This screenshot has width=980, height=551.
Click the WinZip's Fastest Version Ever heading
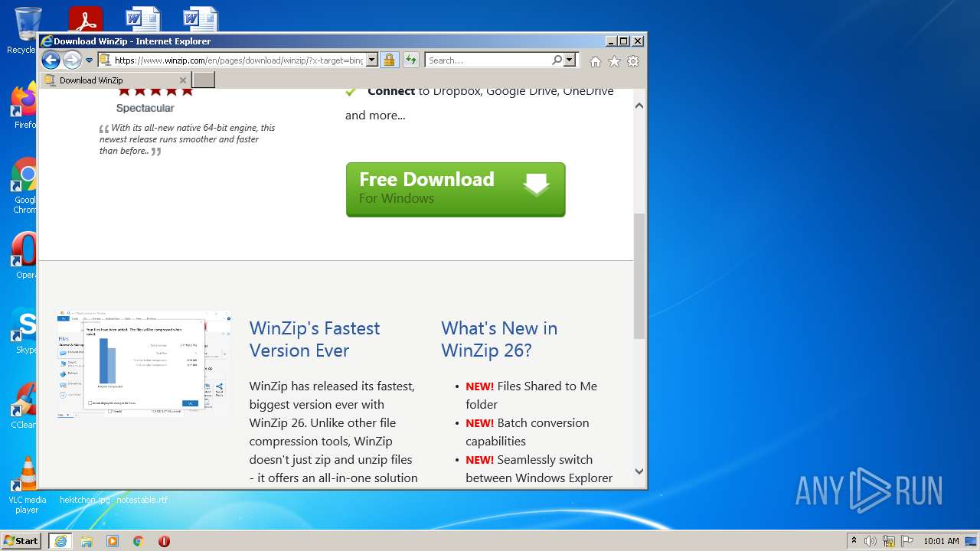(315, 339)
